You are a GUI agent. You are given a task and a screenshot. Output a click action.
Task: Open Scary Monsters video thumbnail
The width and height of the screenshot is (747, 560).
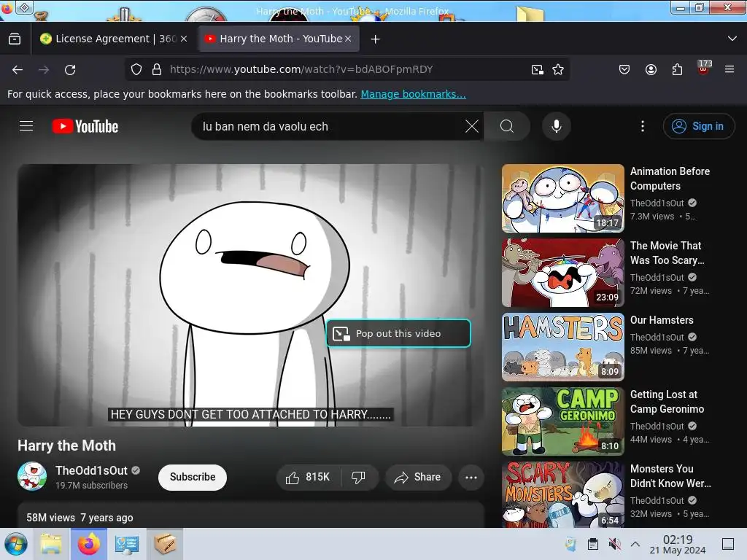pos(562,494)
